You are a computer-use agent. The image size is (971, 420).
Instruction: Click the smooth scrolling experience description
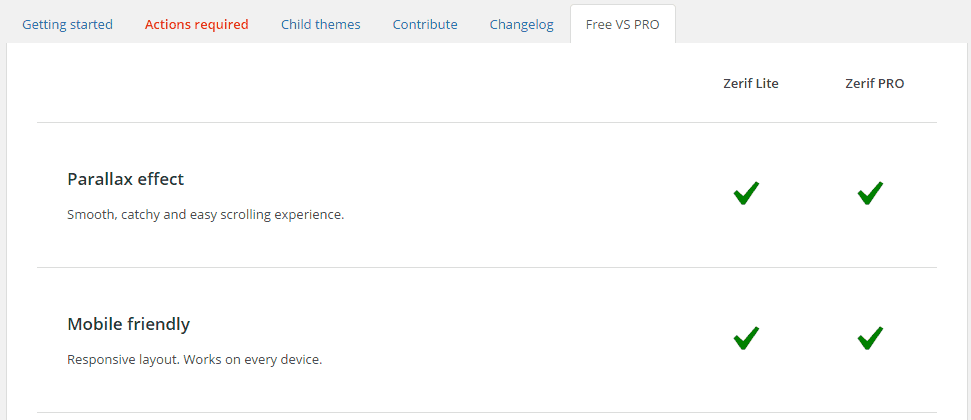coord(205,214)
